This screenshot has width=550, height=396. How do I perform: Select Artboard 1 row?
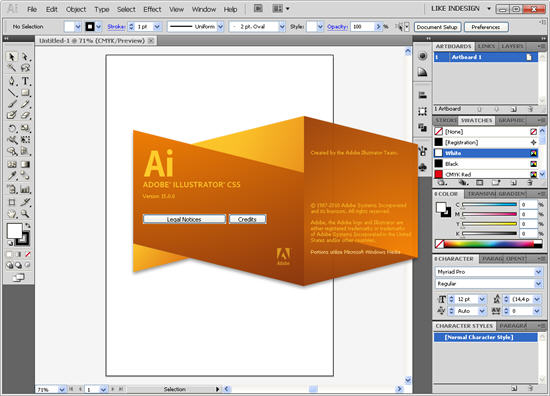[486, 57]
